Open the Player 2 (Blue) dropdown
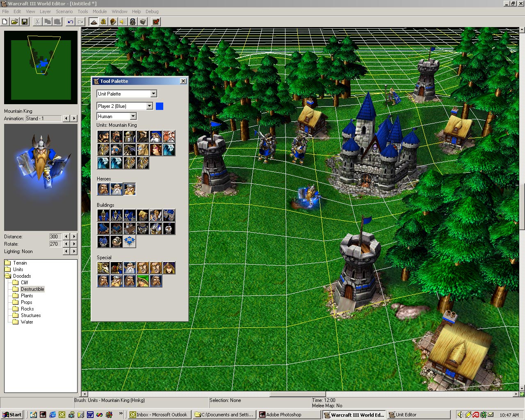The image size is (525, 420). [125, 106]
